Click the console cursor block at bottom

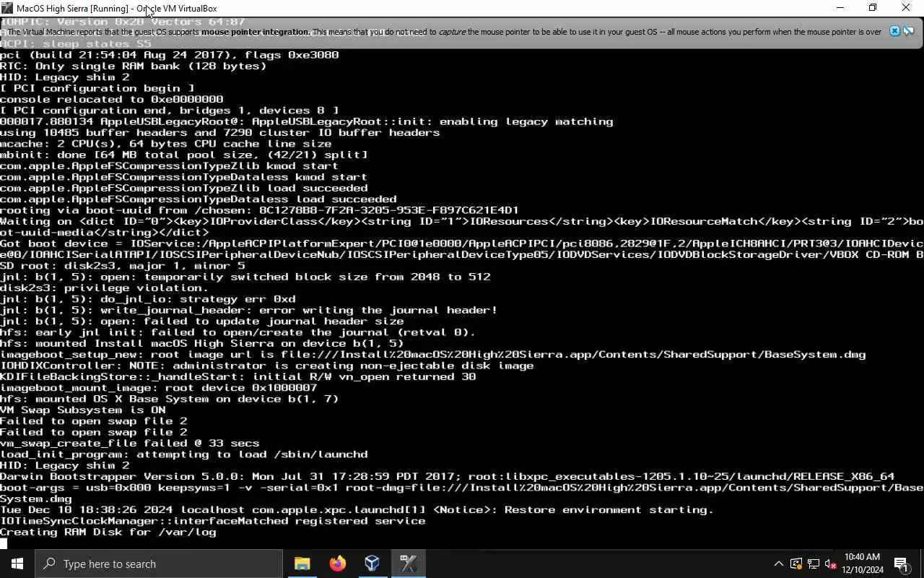point(4,543)
